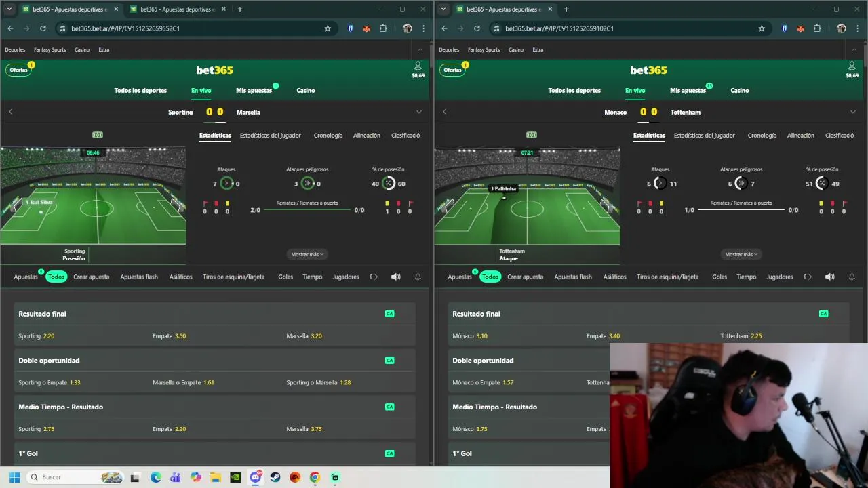Click pitch view icon in Mónaco window

coord(532,135)
